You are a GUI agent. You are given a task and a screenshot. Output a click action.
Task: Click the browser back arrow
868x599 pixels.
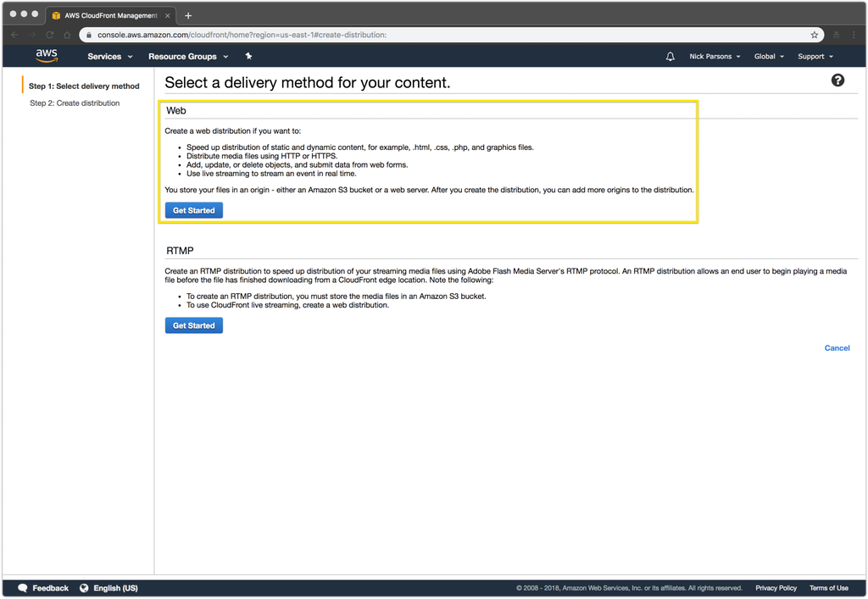click(15, 35)
